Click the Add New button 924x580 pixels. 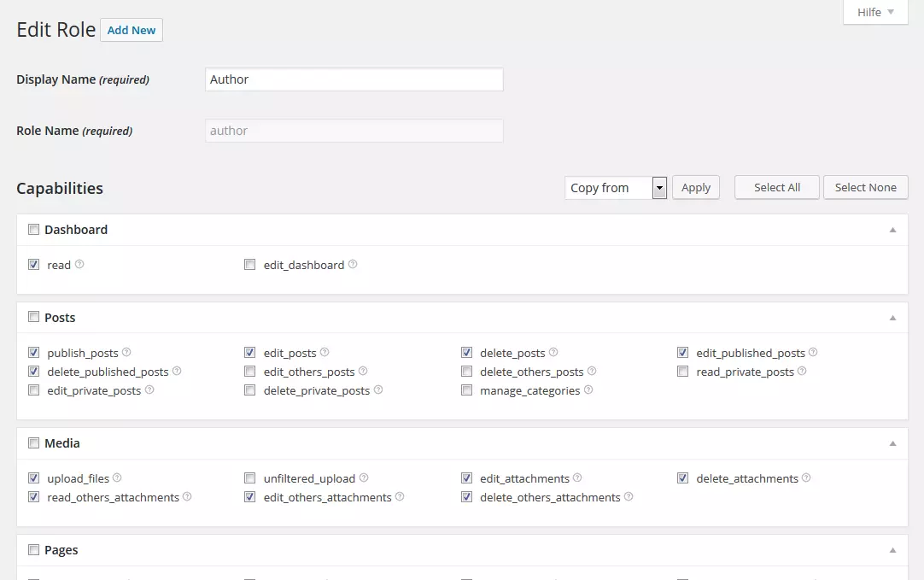(x=132, y=30)
